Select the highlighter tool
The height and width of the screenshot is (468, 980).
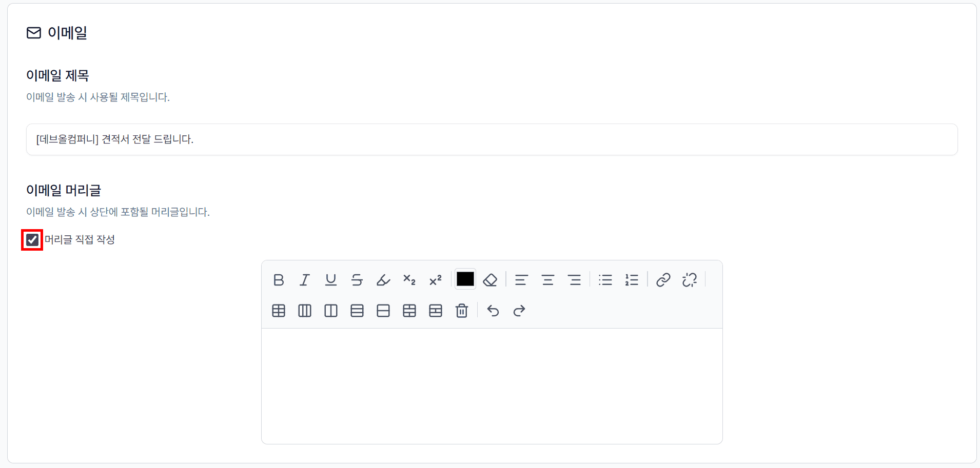(383, 280)
